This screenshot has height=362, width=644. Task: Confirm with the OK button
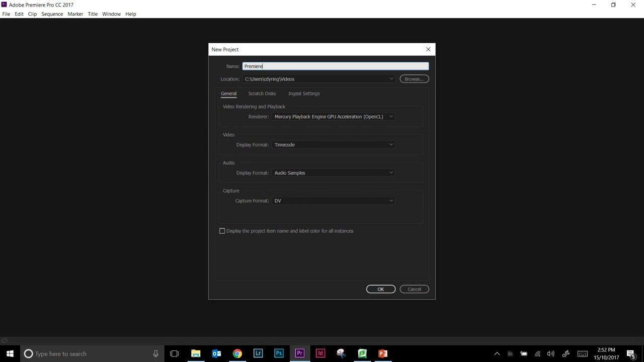[x=381, y=289]
